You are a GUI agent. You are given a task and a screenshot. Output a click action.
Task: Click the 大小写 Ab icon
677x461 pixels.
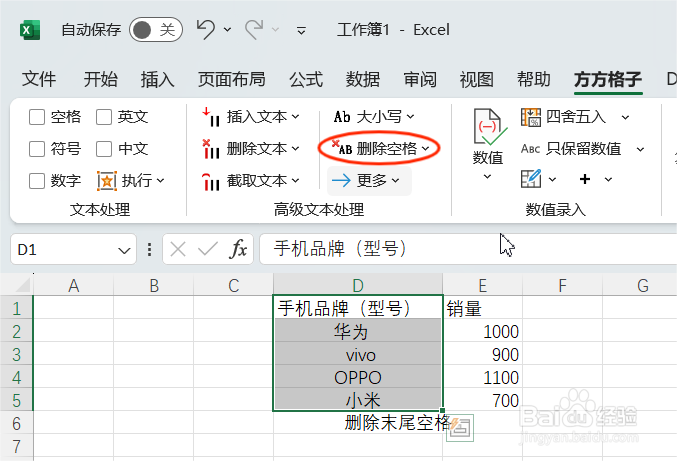click(342, 117)
